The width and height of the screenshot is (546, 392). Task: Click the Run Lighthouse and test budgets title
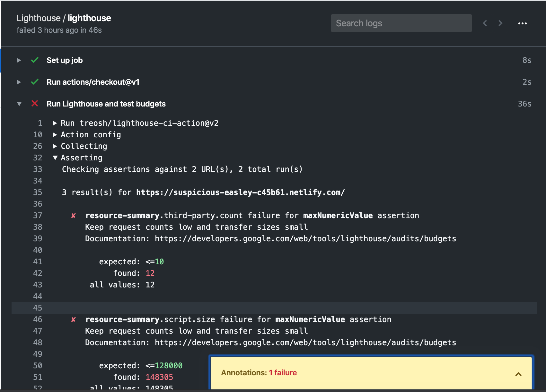pyautogui.click(x=106, y=104)
